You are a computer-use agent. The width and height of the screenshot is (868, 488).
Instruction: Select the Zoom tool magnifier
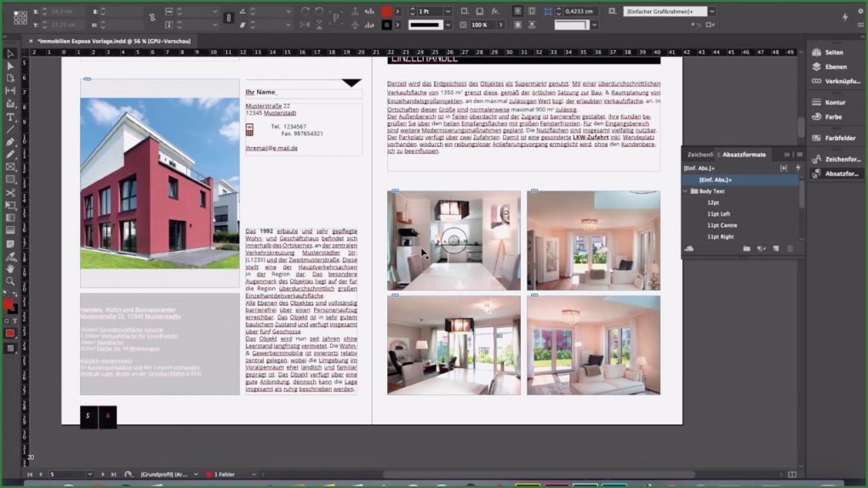(x=10, y=281)
